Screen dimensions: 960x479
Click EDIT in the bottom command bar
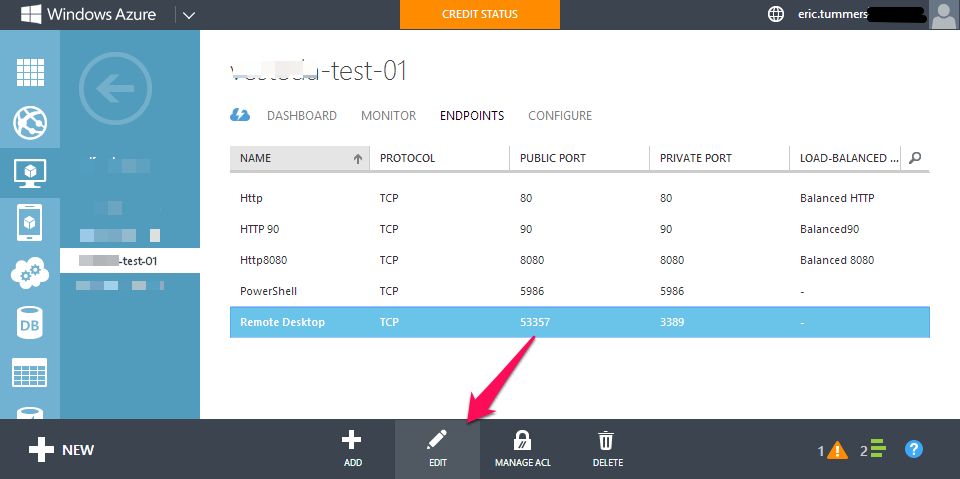(437, 449)
